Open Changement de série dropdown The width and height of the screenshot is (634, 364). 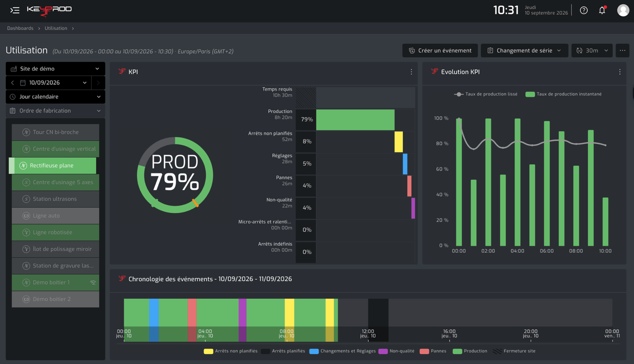tap(524, 50)
